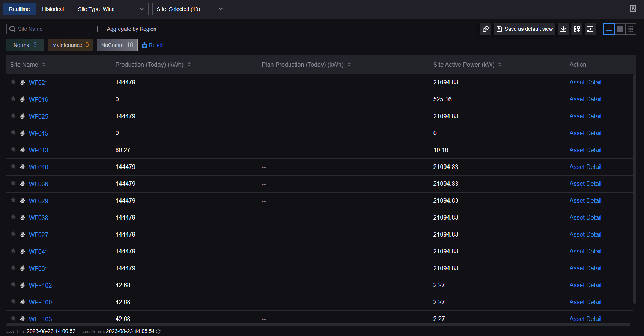Open the add widget grid icon

point(577,29)
